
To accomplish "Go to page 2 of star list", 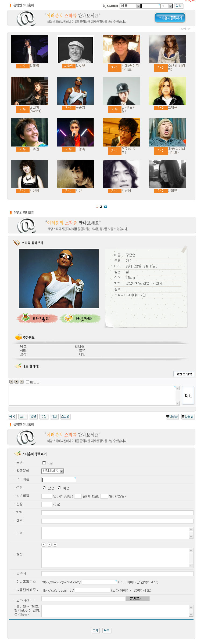I will pyautogui.click(x=101, y=207).
